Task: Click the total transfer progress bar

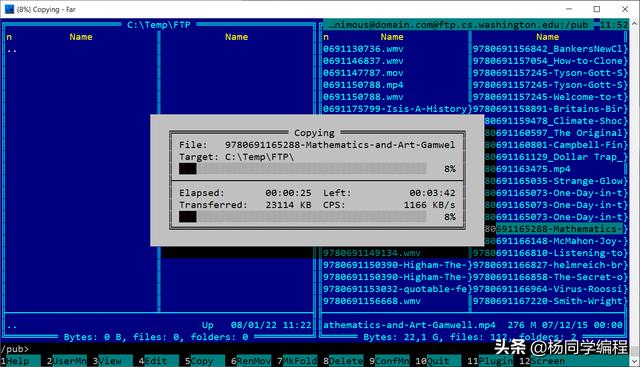Action: (302, 217)
